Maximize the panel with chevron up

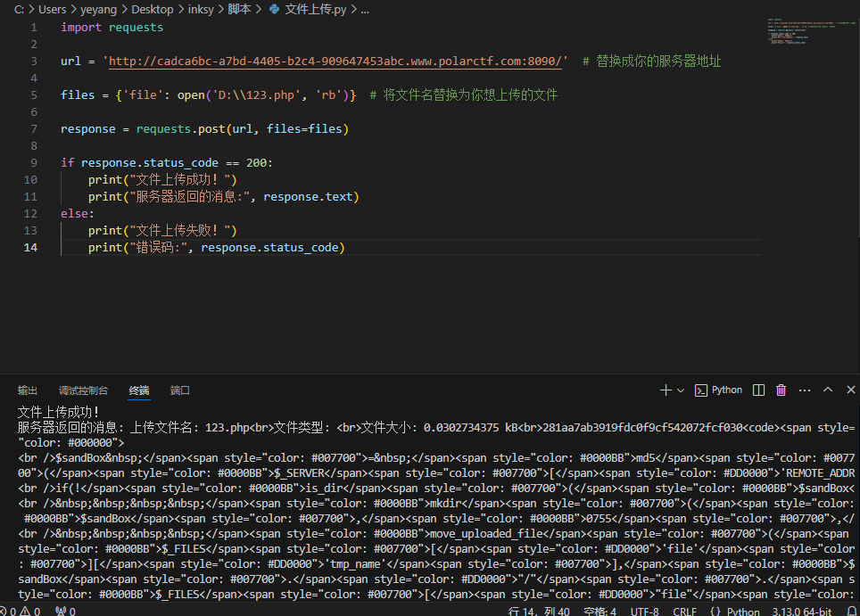828,390
